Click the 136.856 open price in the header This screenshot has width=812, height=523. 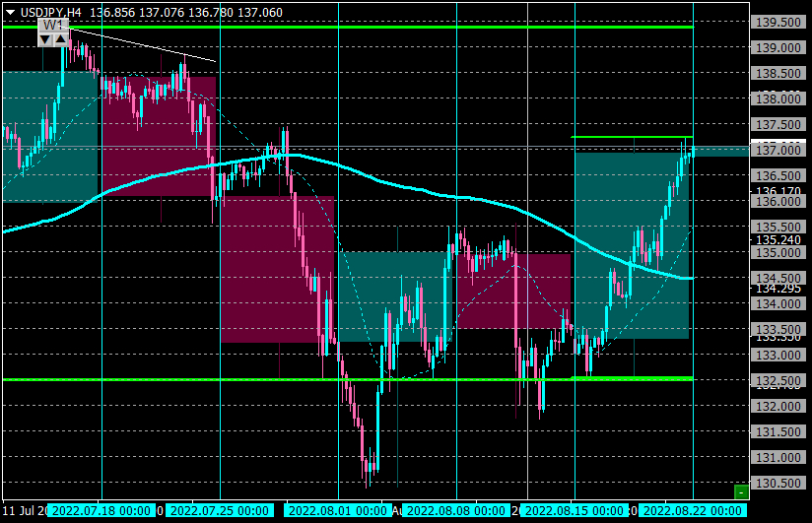[112, 13]
